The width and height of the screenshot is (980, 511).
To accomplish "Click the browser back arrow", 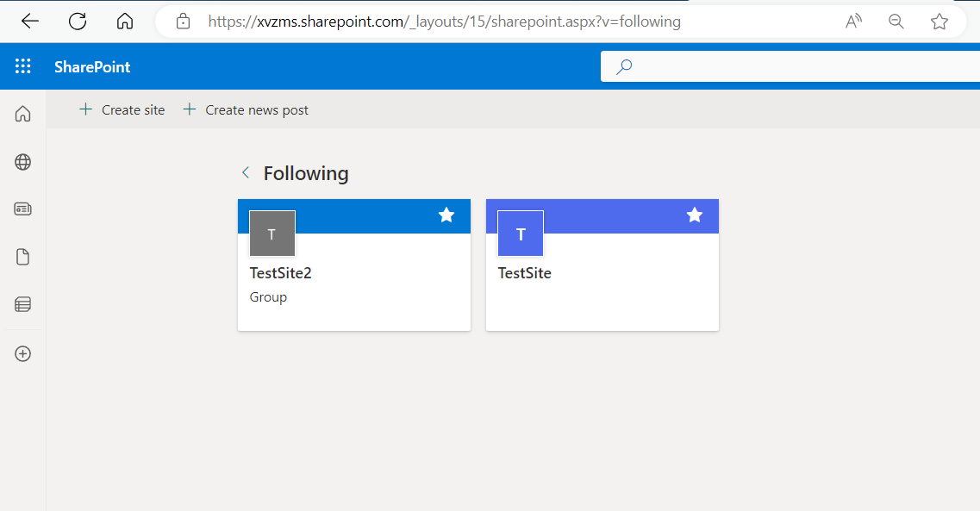I will pyautogui.click(x=29, y=21).
